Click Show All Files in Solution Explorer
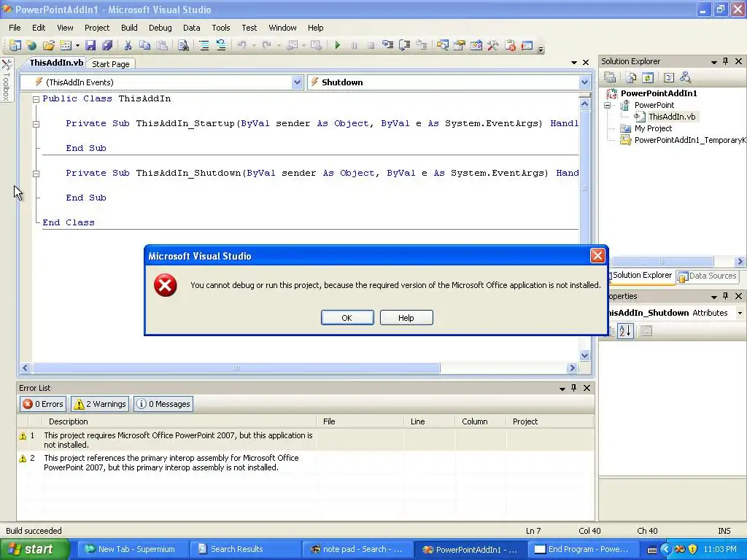747x560 pixels. tap(630, 77)
